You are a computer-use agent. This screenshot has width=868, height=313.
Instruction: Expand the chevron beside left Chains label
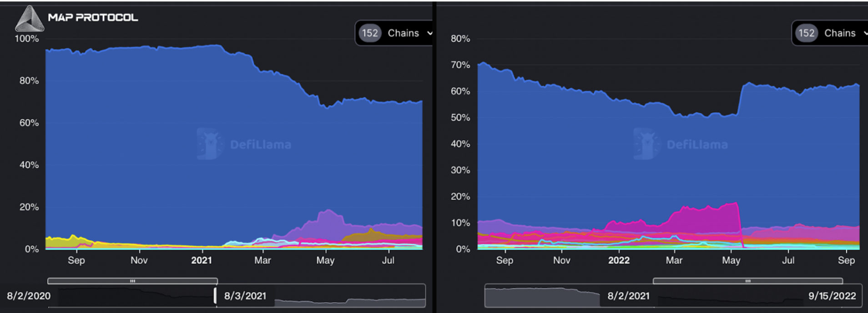point(429,33)
